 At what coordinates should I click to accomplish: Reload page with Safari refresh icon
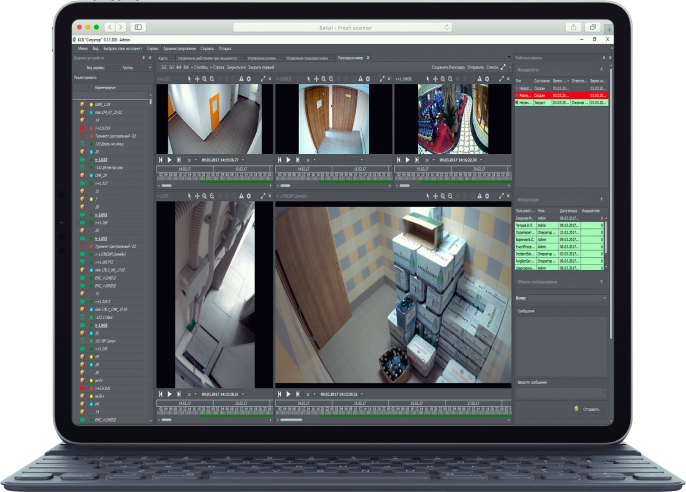click(x=447, y=27)
